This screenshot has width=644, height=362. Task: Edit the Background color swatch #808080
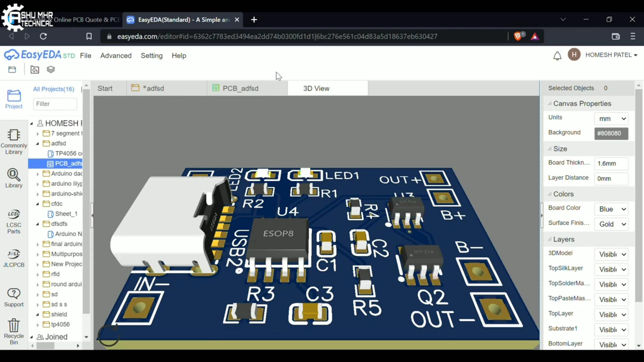(x=611, y=133)
